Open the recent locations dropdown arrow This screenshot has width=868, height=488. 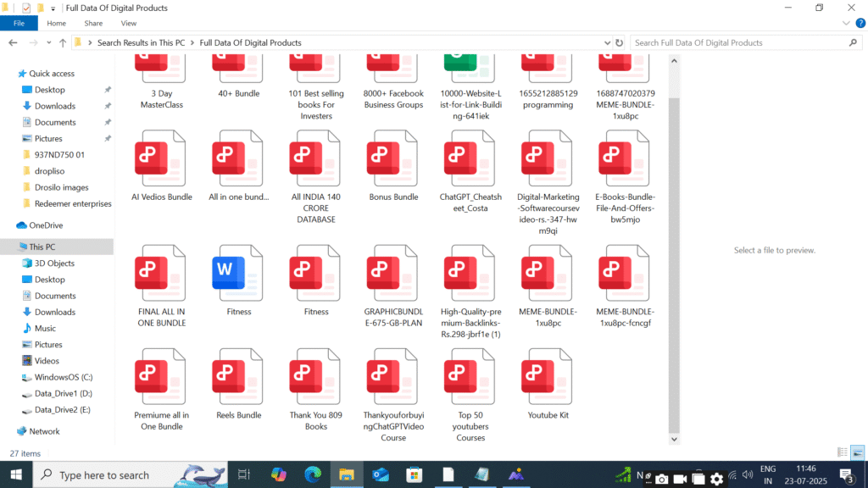pyautogui.click(x=47, y=42)
